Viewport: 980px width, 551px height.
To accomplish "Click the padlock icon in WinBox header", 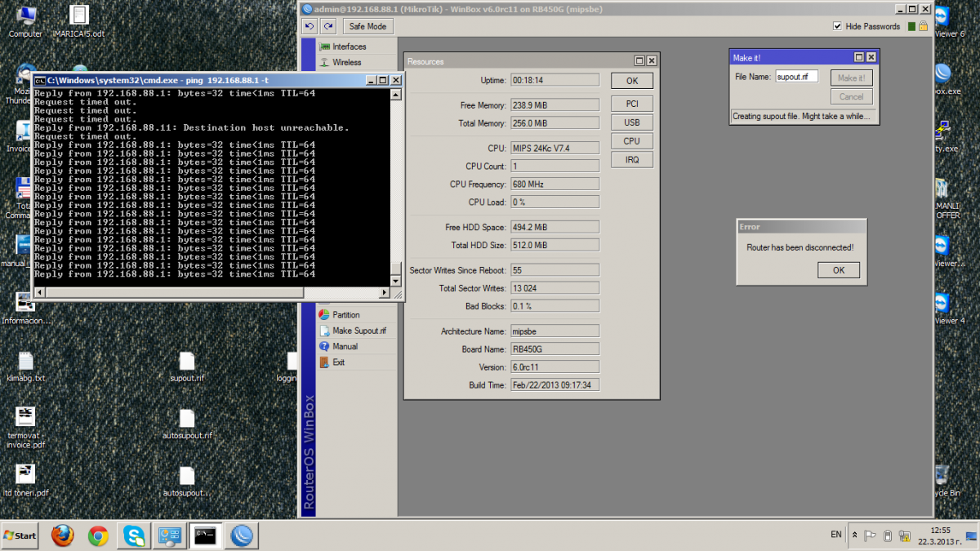I will 923,26.
